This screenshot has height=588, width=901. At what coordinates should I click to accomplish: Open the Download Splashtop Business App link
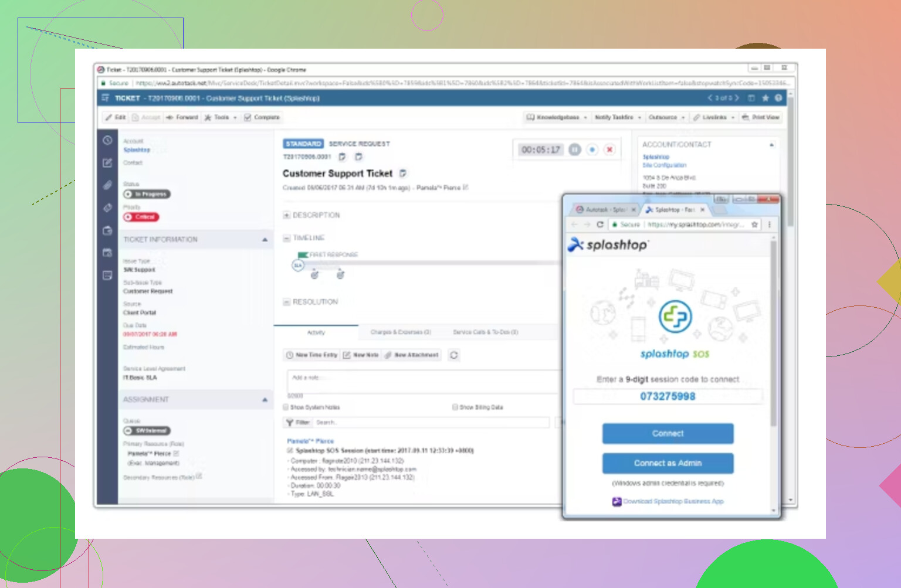(x=673, y=501)
